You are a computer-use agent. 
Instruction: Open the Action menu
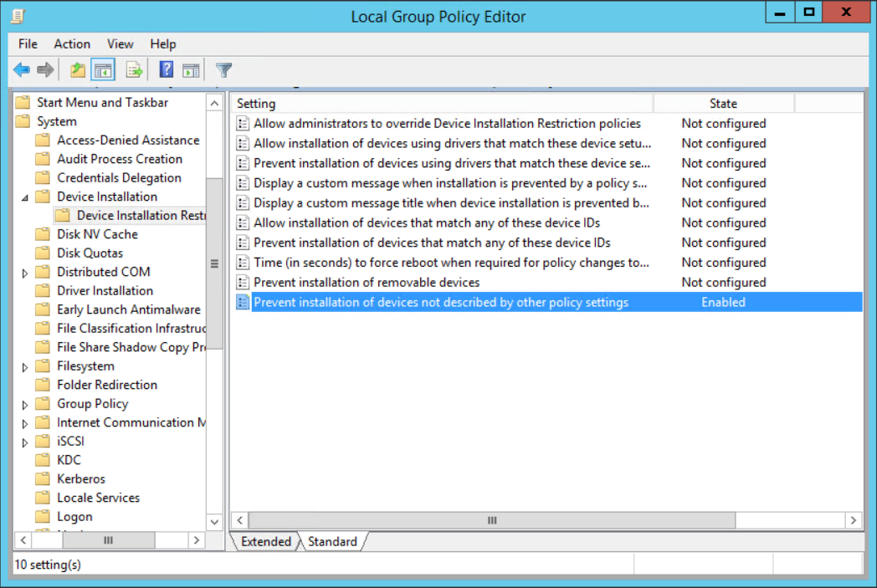[72, 44]
